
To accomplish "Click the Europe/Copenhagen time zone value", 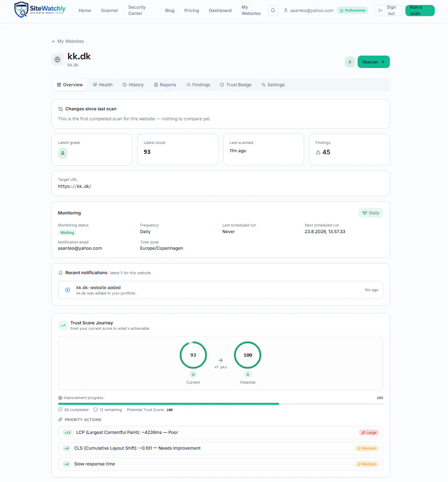I will click(x=161, y=248).
